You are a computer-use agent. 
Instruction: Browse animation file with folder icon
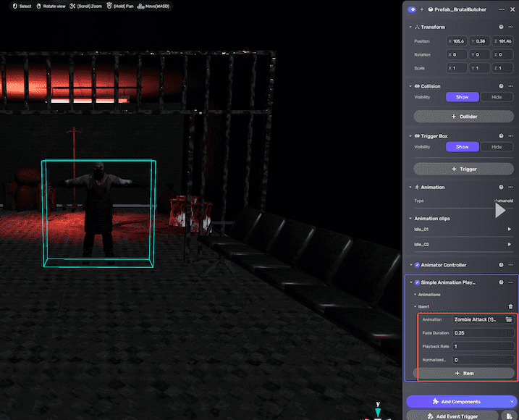(509, 319)
